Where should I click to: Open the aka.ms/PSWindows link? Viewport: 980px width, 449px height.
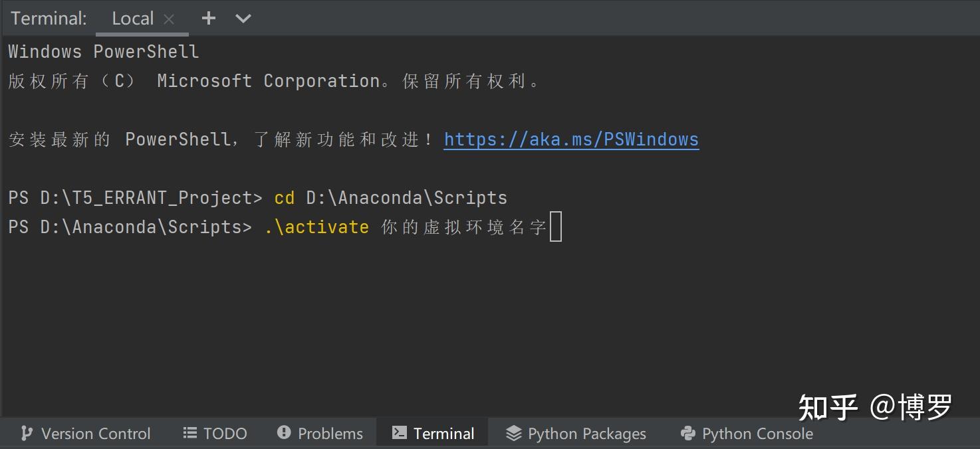point(571,139)
